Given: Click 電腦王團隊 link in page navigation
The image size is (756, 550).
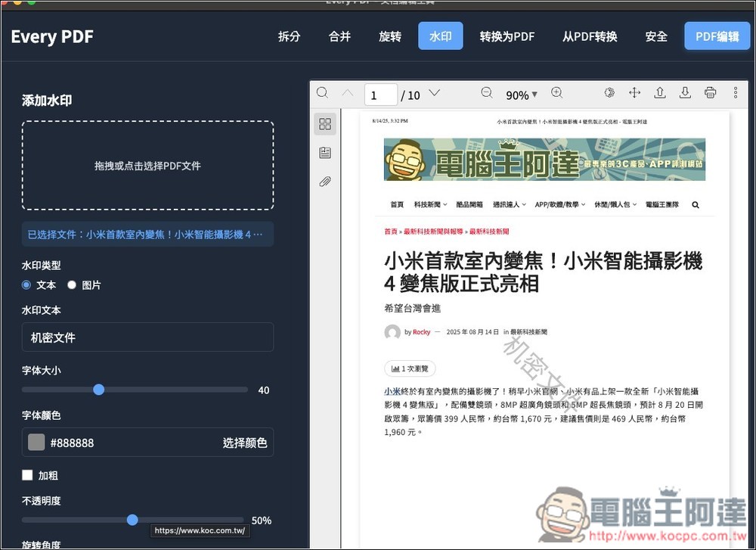Looking at the screenshot, I should coord(662,204).
